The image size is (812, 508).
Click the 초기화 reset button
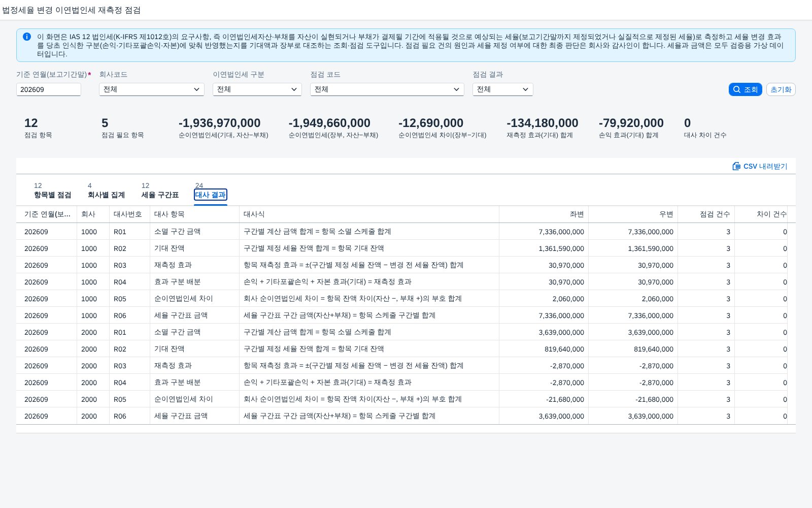(781, 89)
